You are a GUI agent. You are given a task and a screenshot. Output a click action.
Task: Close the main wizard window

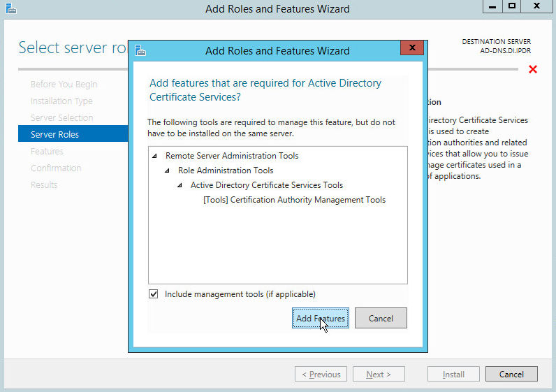coord(536,6)
